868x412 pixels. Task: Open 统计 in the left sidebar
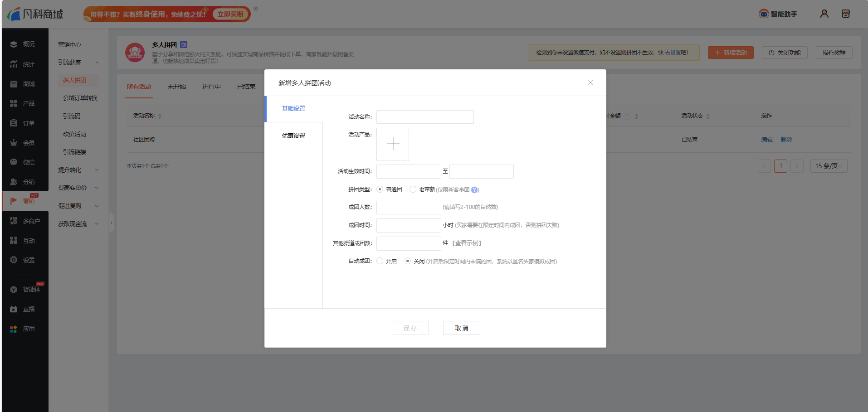pos(29,64)
